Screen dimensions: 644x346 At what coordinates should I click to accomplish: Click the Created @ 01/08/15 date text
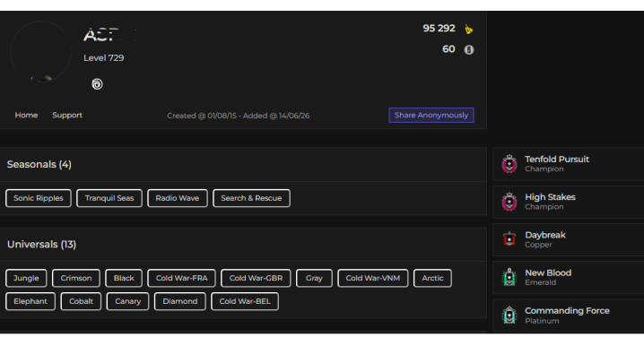202,116
